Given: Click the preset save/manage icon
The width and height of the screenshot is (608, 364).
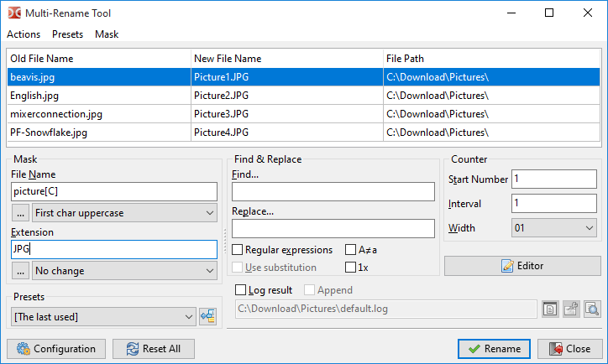Looking at the screenshot, I should pos(208,316).
